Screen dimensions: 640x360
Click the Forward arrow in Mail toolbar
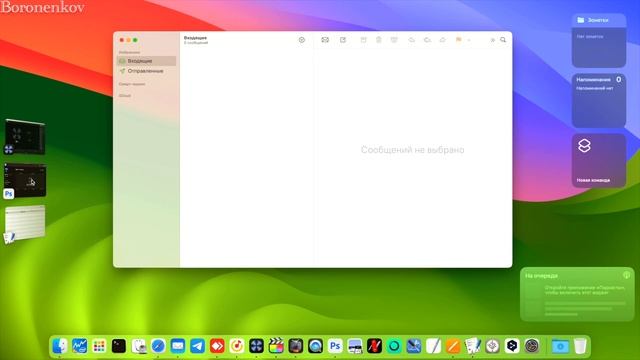(x=442, y=40)
